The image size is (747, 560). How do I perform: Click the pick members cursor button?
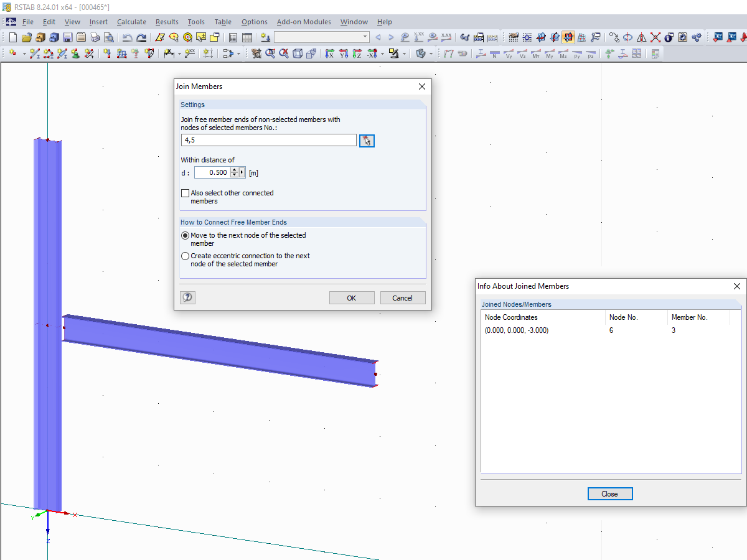(x=367, y=141)
